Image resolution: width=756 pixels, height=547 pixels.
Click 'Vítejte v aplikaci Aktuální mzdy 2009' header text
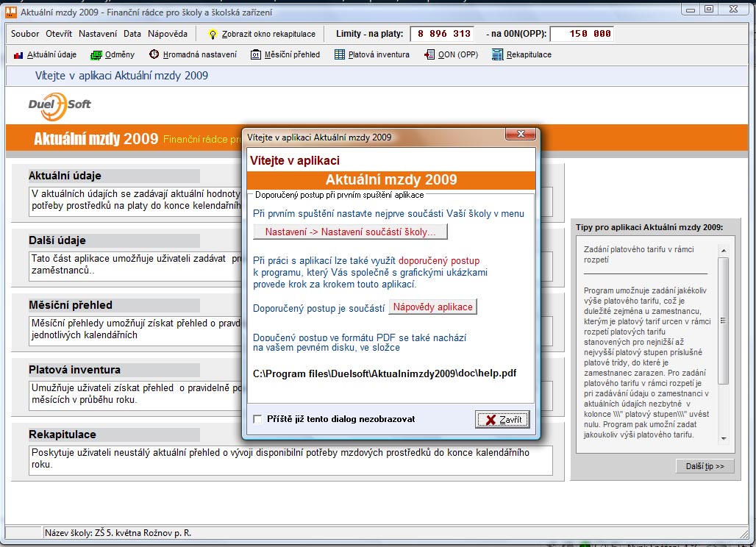121,76
